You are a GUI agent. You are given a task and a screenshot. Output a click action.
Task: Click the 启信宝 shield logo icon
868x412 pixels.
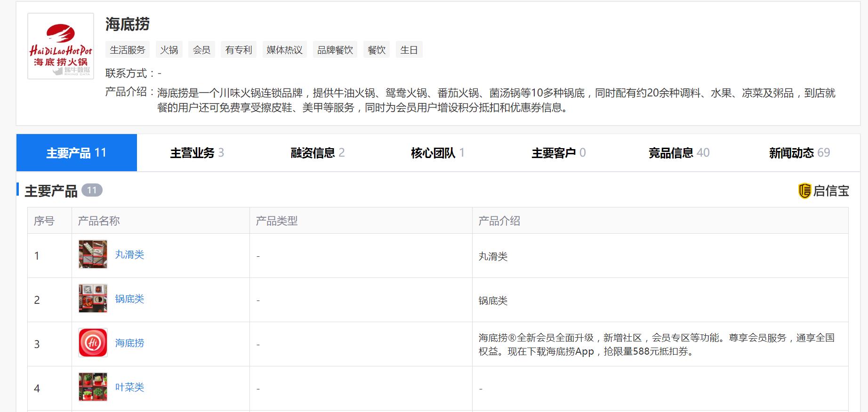(x=804, y=191)
